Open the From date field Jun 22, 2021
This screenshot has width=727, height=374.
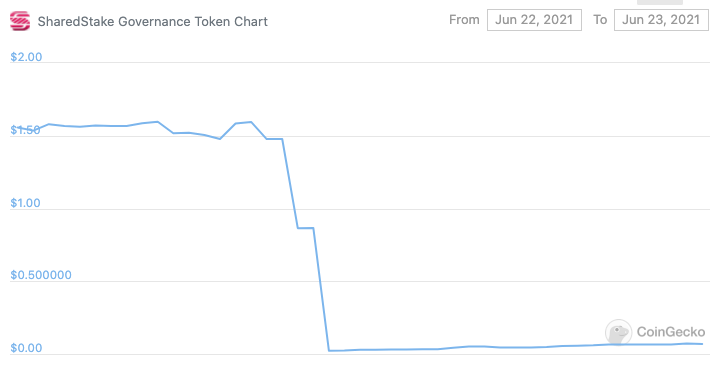[534, 20]
